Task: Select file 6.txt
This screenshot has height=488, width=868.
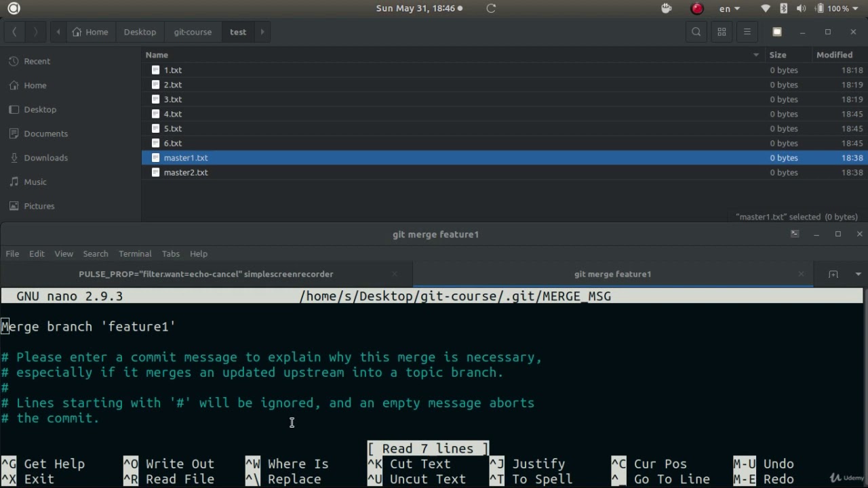Action: coord(505,143)
